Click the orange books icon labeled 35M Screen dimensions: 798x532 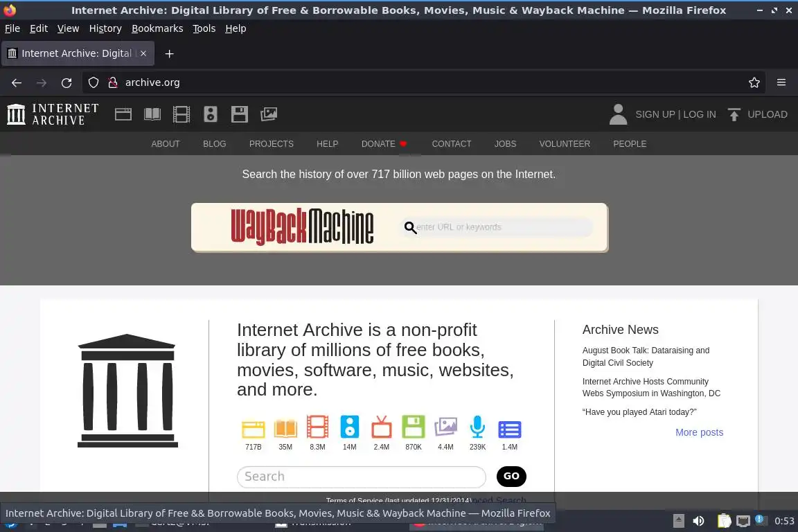click(x=285, y=429)
